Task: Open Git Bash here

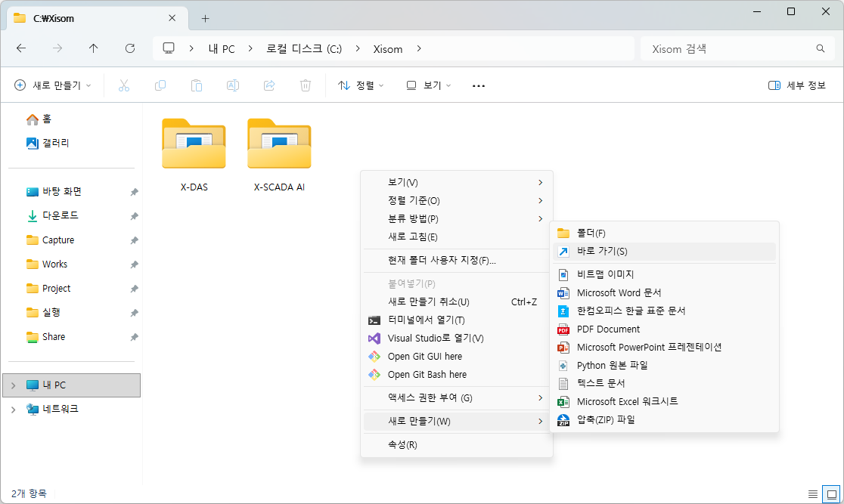Action: (427, 374)
